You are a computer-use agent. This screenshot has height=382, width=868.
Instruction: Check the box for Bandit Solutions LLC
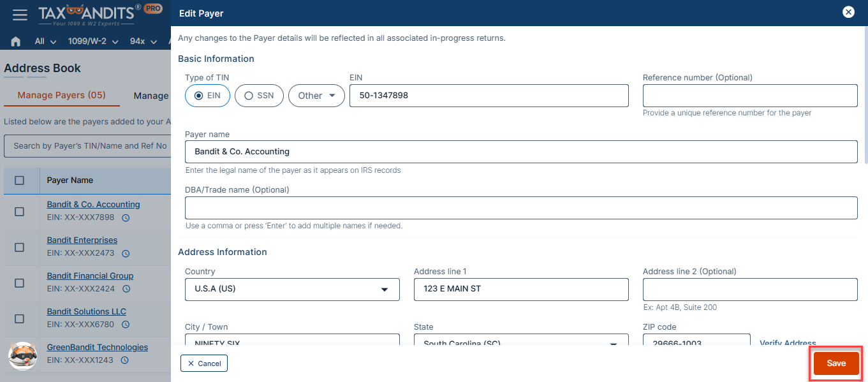pos(20,319)
